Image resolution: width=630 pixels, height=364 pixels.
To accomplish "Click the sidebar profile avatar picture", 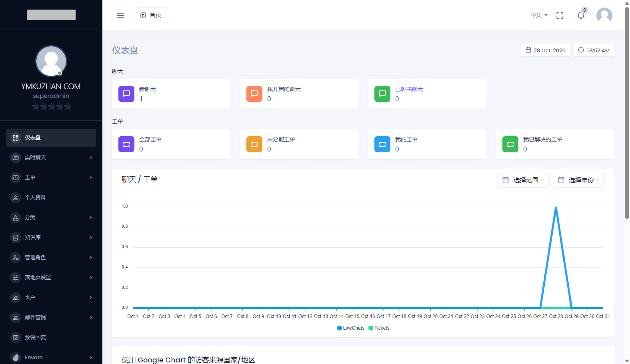I will tap(51, 61).
